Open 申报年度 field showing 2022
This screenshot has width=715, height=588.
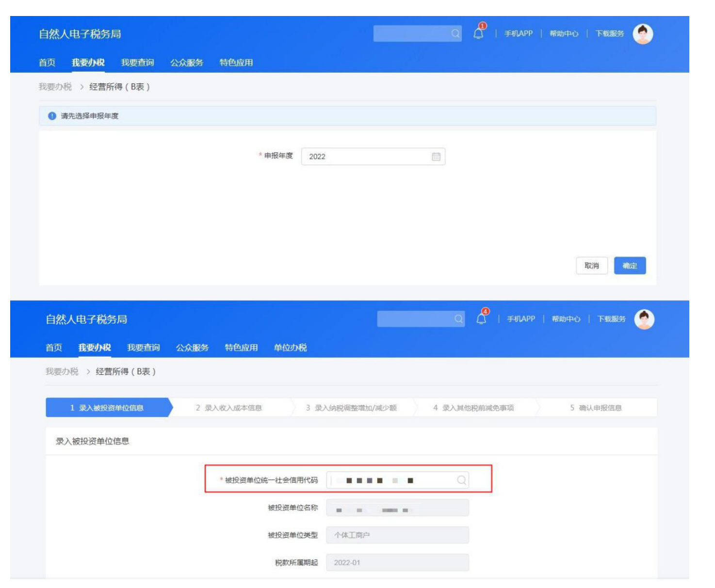(x=373, y=157)
